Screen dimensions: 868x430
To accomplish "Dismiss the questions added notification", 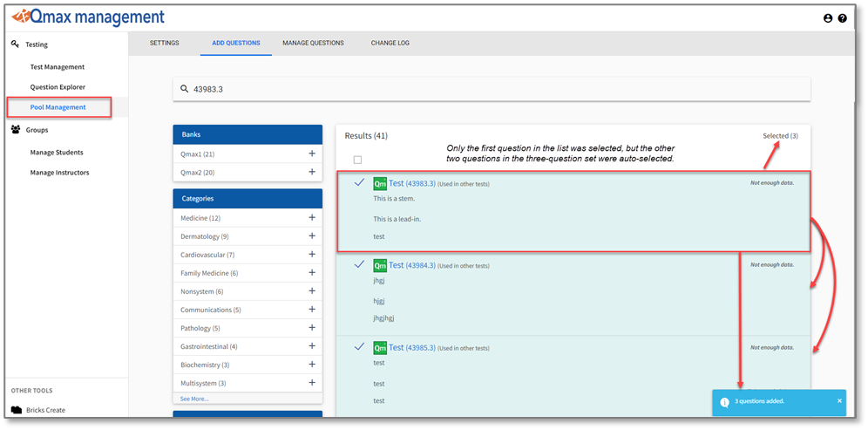I will pos(839,401).
